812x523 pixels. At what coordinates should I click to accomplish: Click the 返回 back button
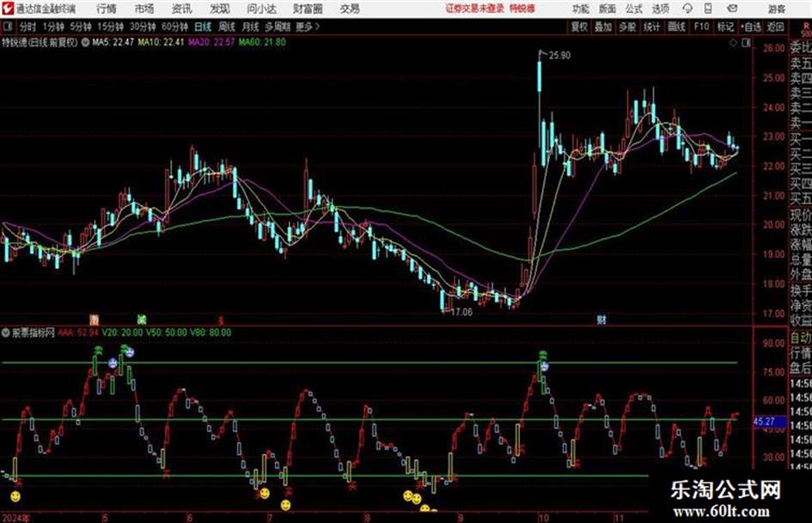point(775,27)
